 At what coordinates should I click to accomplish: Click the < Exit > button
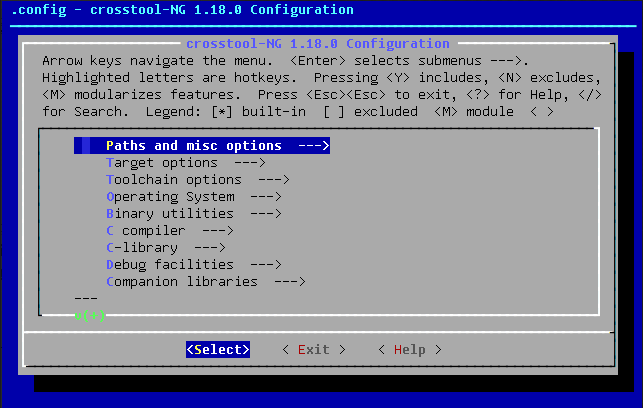click(314, 349)
